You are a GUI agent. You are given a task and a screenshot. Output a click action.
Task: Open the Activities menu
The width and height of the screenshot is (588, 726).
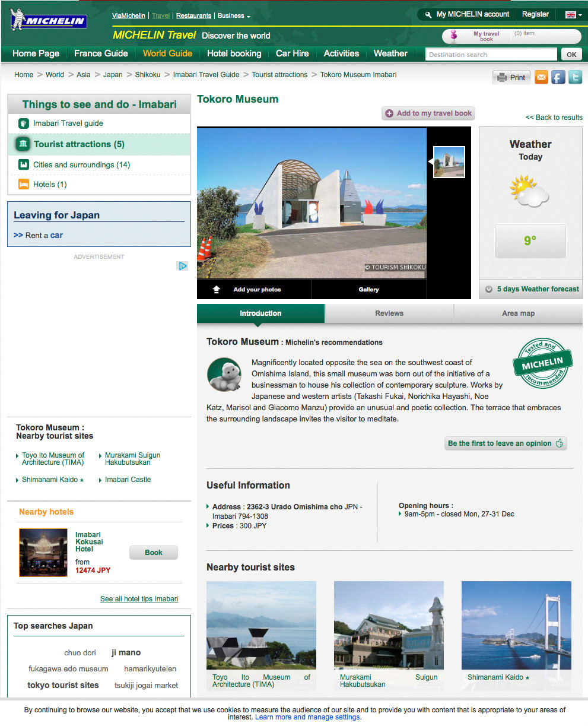pyautogui.click(x=341, y=53)
